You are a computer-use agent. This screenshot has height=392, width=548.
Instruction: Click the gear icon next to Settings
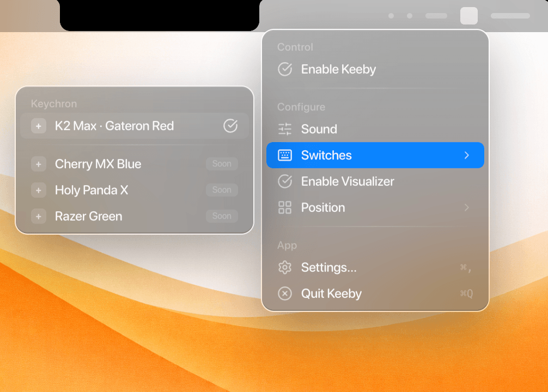click(285, 267)
